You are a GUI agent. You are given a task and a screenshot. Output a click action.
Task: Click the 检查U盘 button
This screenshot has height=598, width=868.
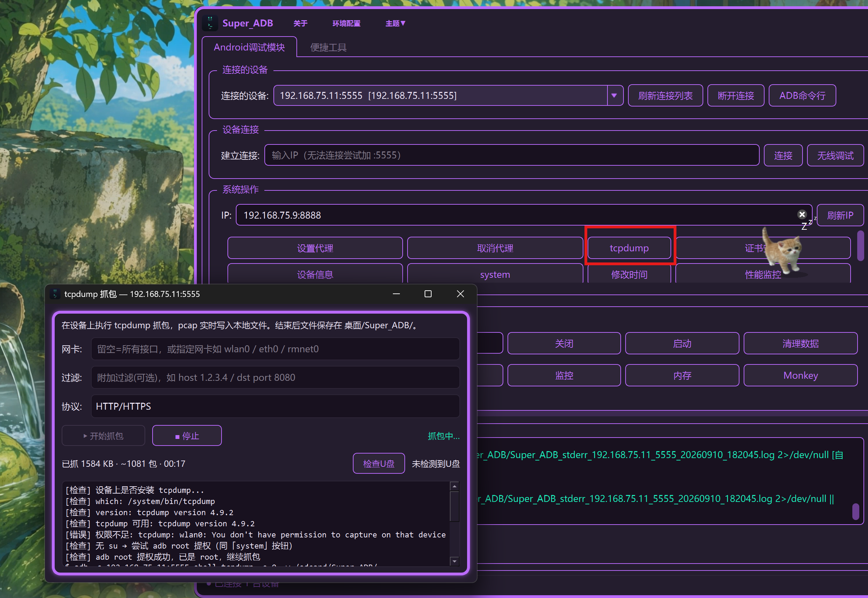point(379,464)
